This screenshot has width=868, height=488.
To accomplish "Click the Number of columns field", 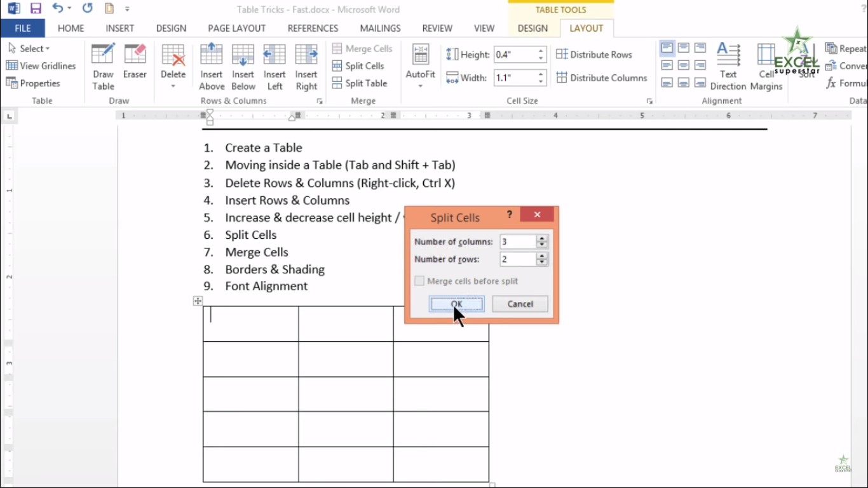I will coord(518,241).
